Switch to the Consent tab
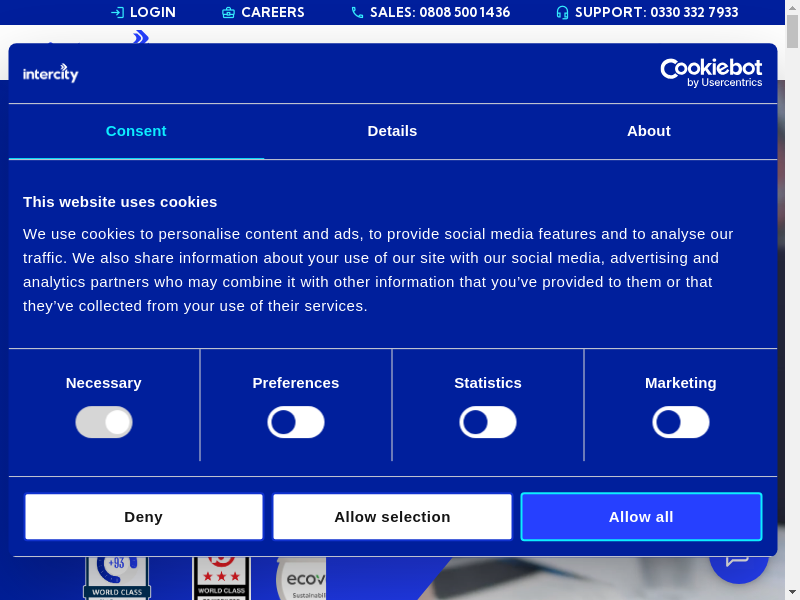800x600 pixels. pyautogui.click(x=136, y=131)
